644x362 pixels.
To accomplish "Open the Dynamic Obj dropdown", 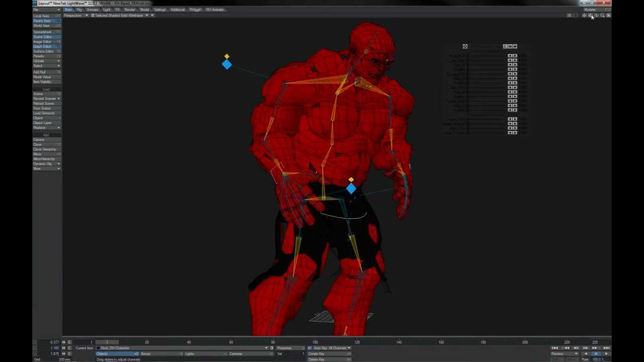I will 47,164.
